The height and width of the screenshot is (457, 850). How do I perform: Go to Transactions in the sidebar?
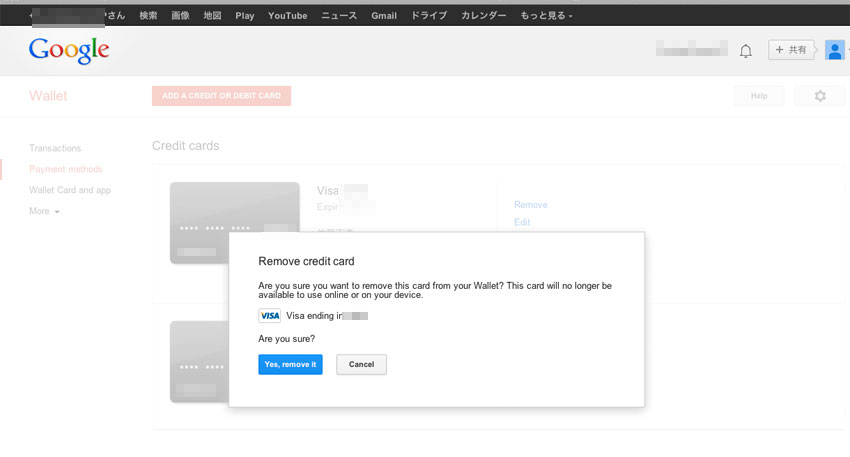point(55,148)
